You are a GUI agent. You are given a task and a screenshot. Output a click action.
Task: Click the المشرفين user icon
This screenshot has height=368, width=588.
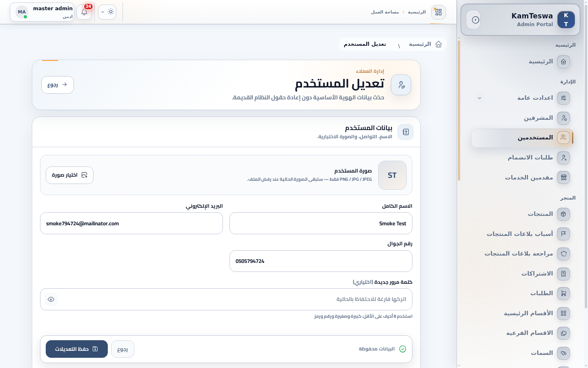coord(563,118)
